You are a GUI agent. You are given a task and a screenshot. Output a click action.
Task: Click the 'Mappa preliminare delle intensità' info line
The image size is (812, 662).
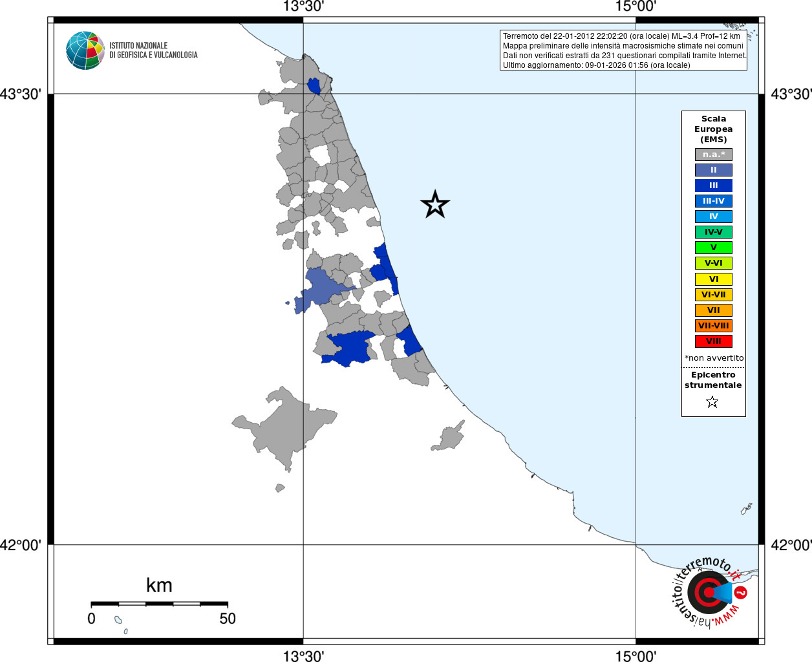coord(623,46)
